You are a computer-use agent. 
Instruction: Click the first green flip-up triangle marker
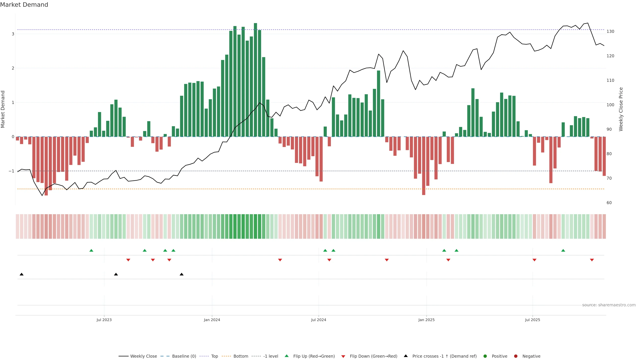pyautogui.click(x=91, y=251)
